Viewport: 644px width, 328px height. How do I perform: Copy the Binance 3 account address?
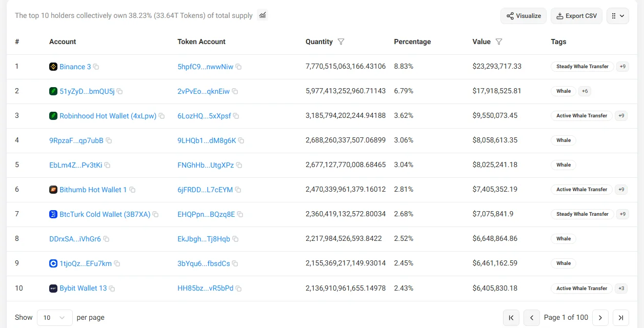pos(96,67)
